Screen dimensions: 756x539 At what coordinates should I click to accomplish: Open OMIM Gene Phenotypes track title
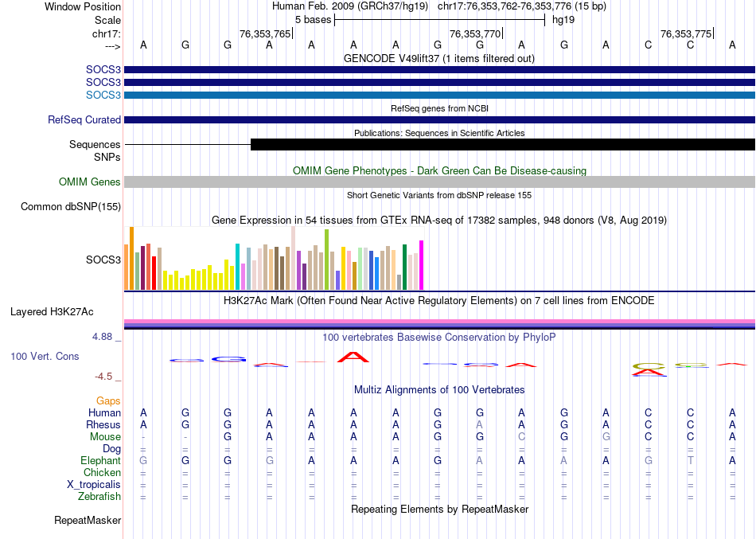click(x=439, y=171)
